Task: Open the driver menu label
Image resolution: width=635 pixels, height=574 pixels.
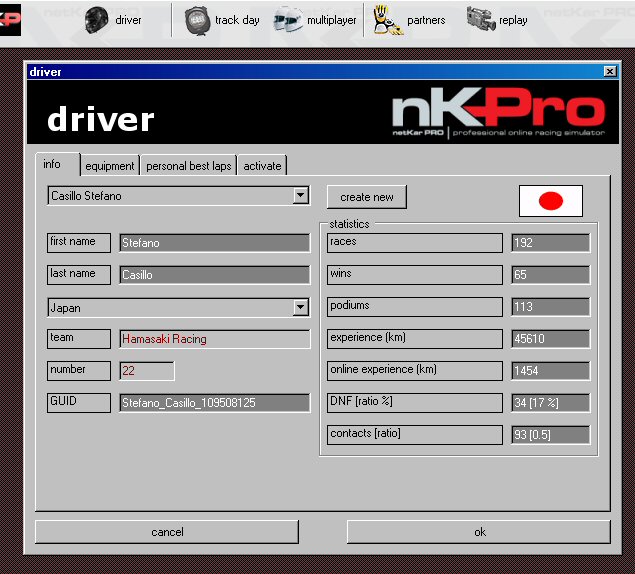Action: pos(128,20)
